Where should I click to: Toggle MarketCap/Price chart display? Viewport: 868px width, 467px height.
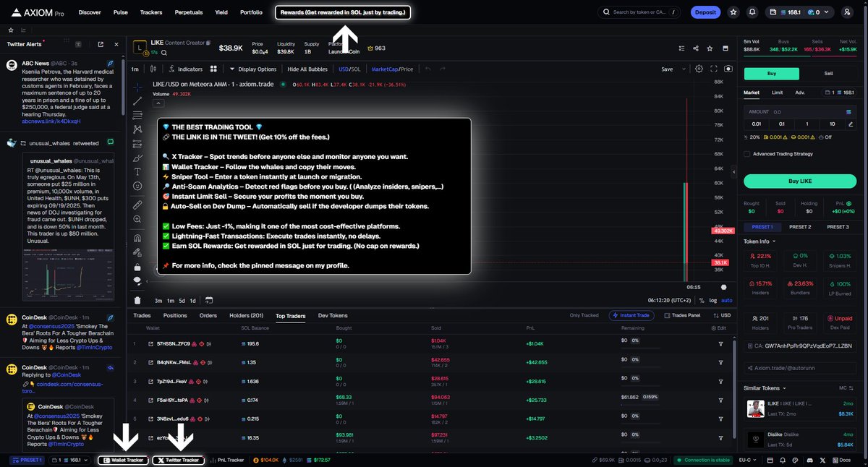[392, 69]
